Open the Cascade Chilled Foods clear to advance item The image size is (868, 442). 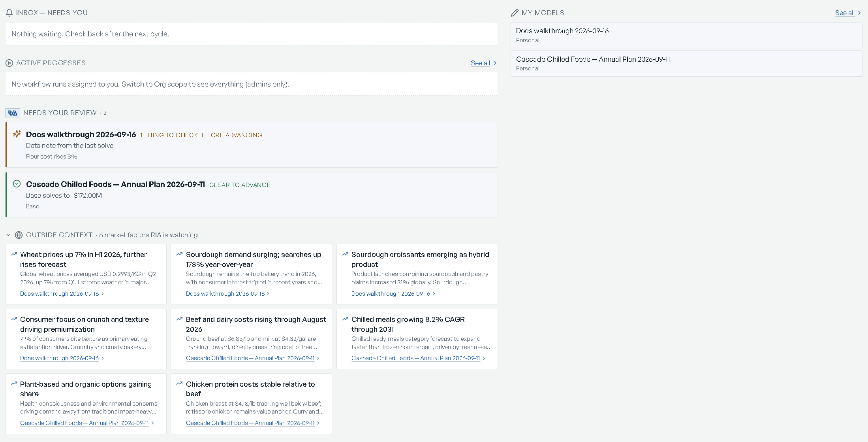tap(252, 195)
